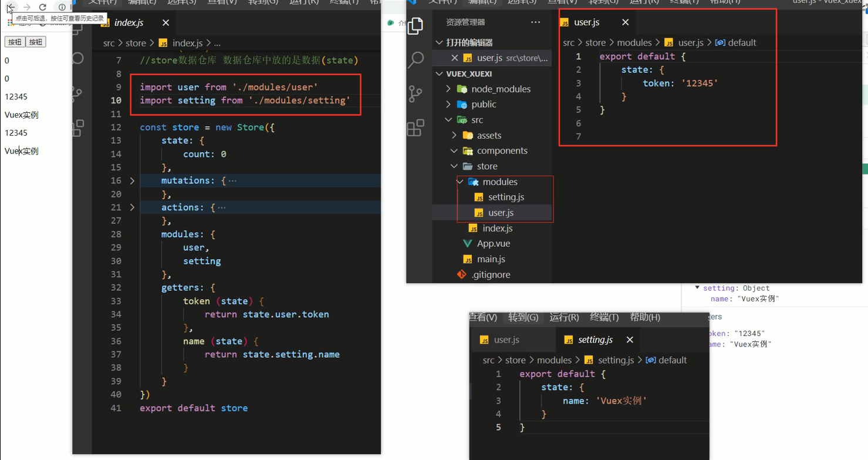Select the user.js tab in right window
This screenshot has height=460, width=868.
point(587,22)
